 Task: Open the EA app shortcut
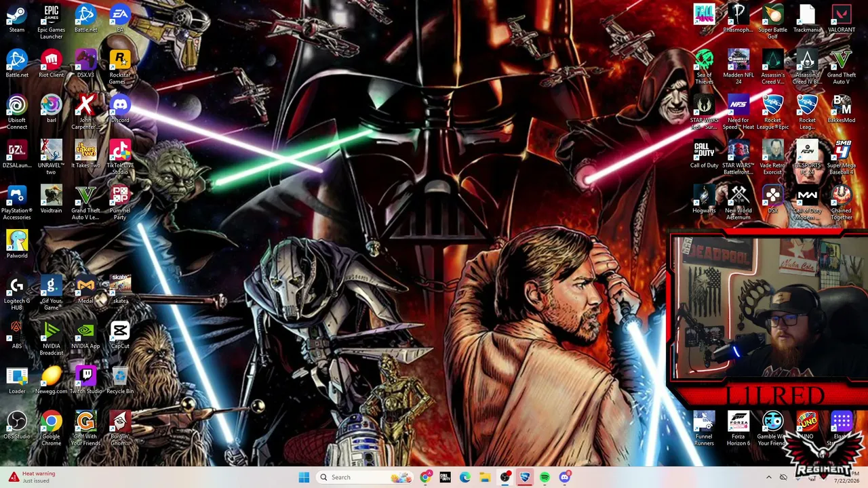[x=120, y=19]
